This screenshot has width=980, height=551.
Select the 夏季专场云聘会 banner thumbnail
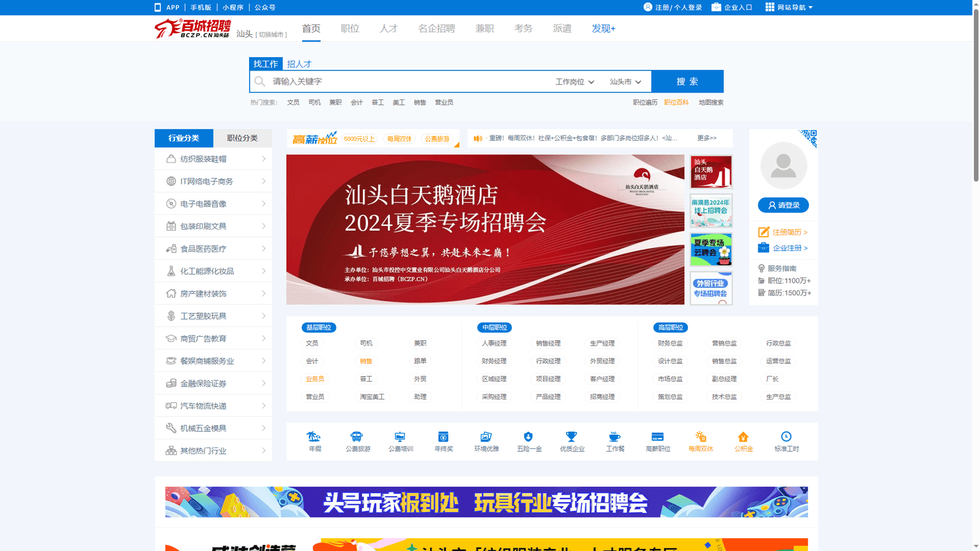(711, 249)
